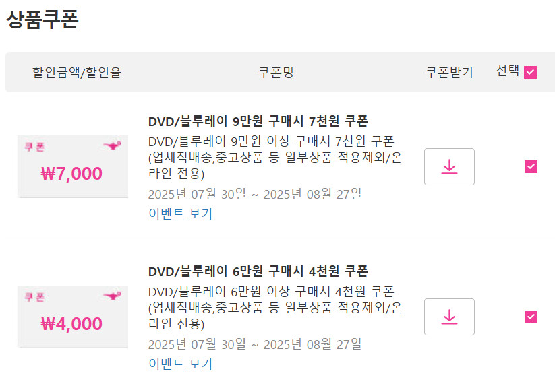This screenshot has height=392, width=555.
Task: Uncheck the 9만원 구매시 7천원 coupon checkbox
Action: point(531,166)
